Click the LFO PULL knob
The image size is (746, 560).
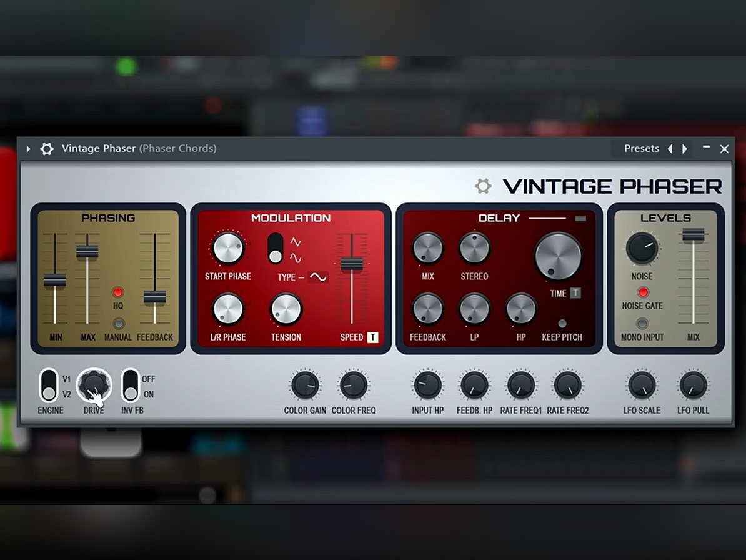click(693, 386)
